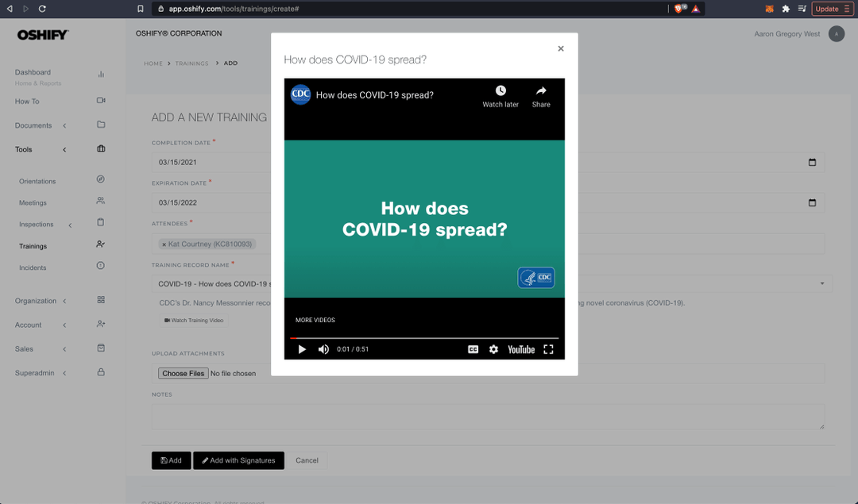Click Trainings user-check icon

pyautogui.click(x=101, y=244)
